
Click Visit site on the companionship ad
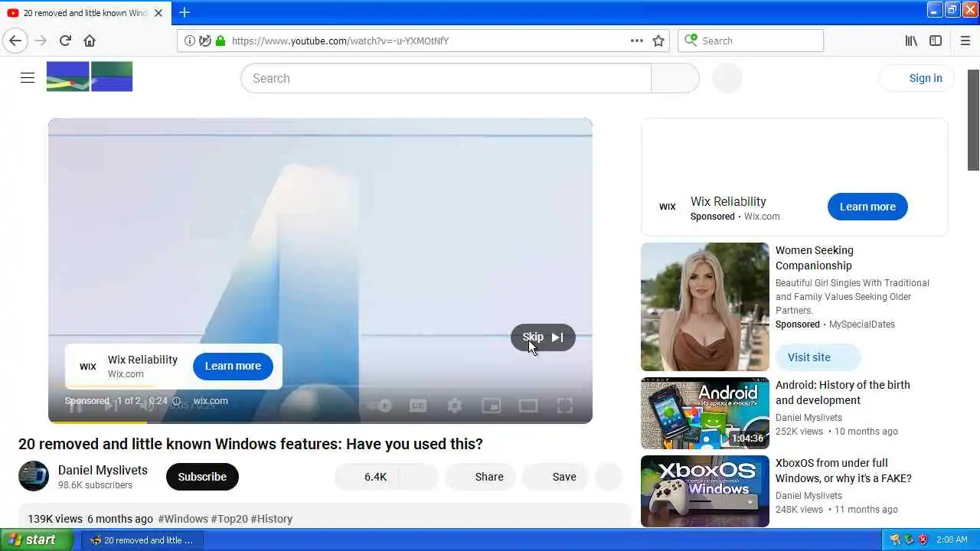[818, 357]
